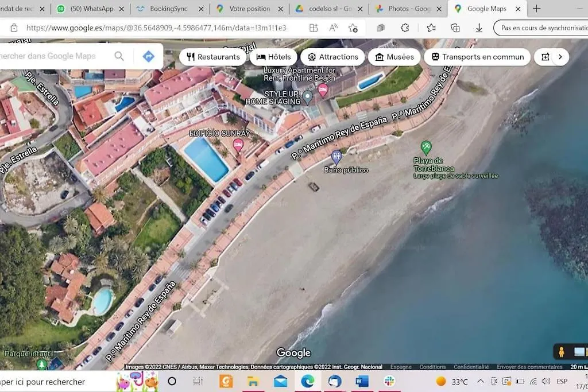Open File Explorer from the taskbar
Viewport: 588px width, 392px height.
click(253, 382)
